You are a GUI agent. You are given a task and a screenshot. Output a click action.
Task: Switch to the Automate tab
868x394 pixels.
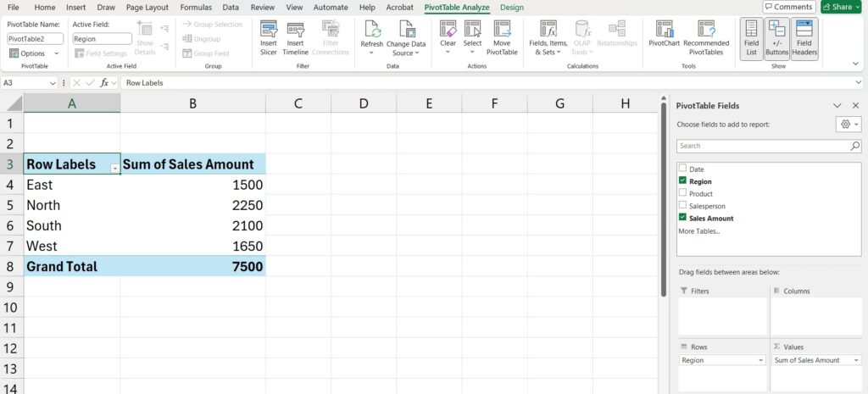tap(331, 7)
